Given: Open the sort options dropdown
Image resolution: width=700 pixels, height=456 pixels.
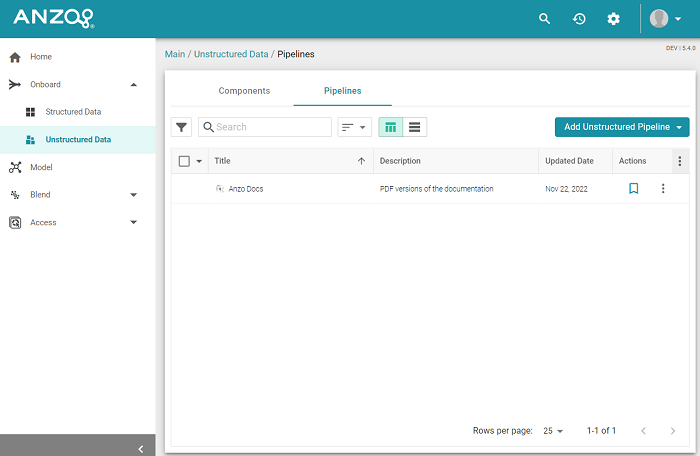Looking at the screenshot, I should tap(354, 127).
